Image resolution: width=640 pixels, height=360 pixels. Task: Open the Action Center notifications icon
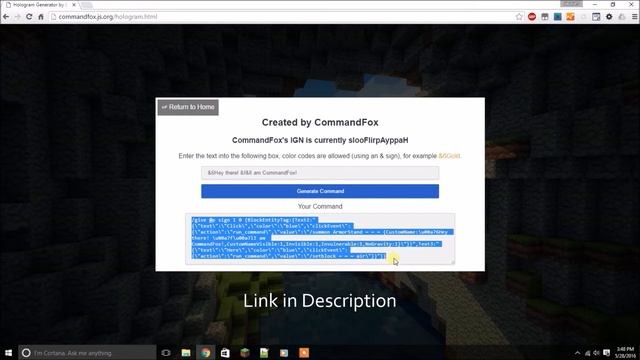tap(607, 353)
